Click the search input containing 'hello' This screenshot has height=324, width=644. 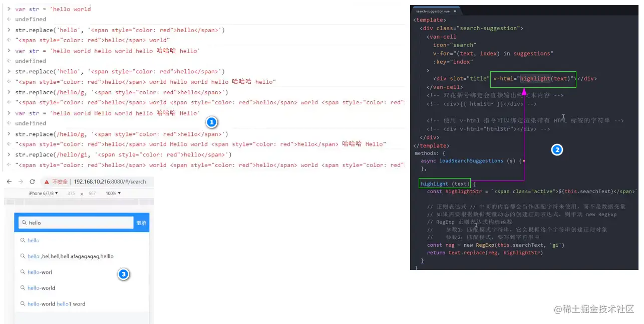pyautogui.click(x=76, y=223)
